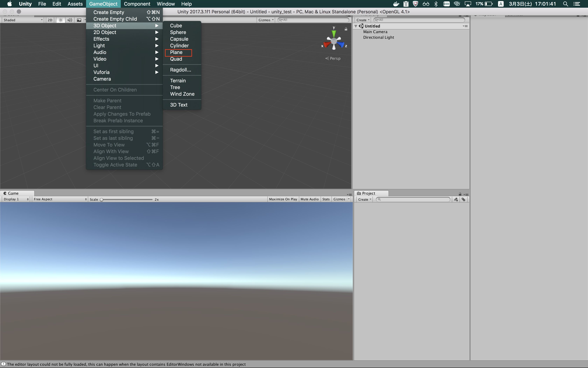Viewport: 588px width, 368px height.
Task: Collapse the Untitled scene tree
Action: [356, 26]
